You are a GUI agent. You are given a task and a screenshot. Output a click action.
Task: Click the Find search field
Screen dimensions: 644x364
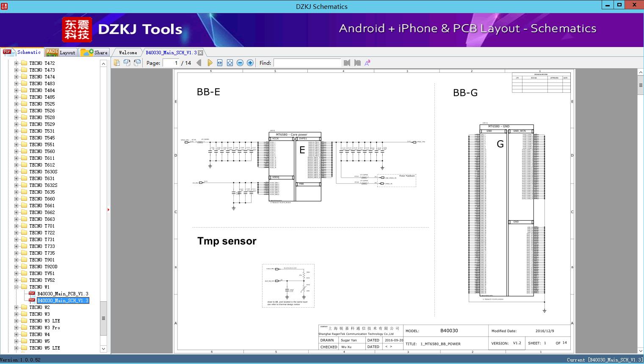coord(307,63)
